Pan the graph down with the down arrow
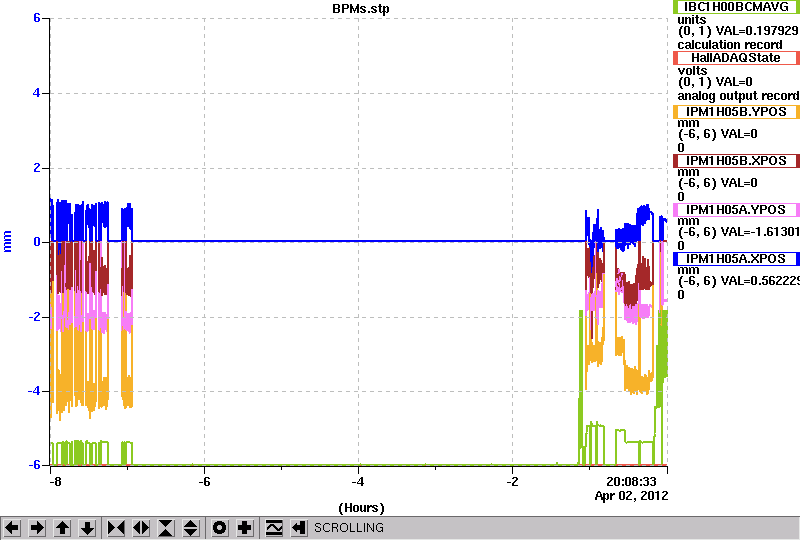Viewport: 800px width, 540px height. pos(87,528)
